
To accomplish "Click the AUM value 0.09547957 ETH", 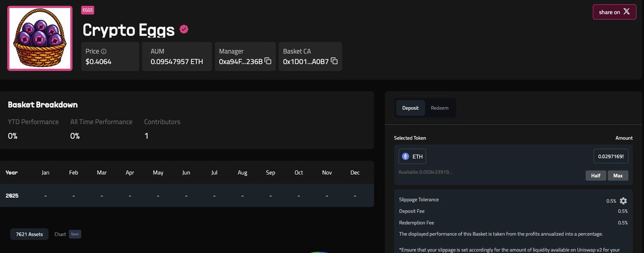I will [x=178, y=62].
